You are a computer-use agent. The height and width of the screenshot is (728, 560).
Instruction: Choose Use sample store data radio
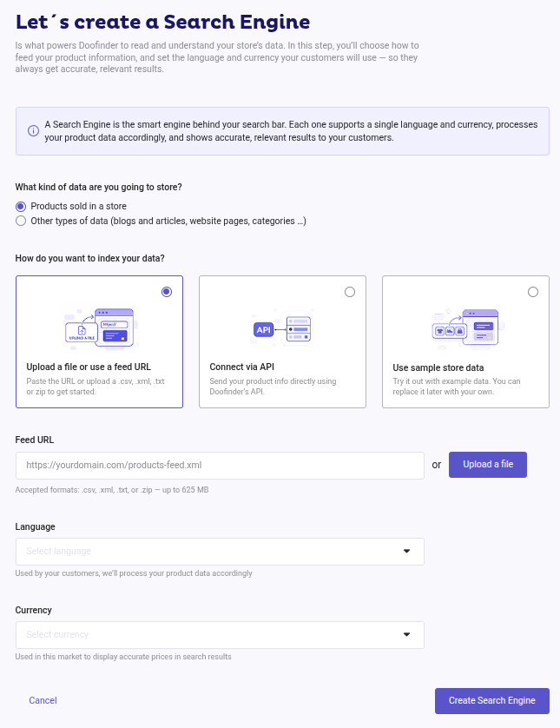(x=533, y=292)
